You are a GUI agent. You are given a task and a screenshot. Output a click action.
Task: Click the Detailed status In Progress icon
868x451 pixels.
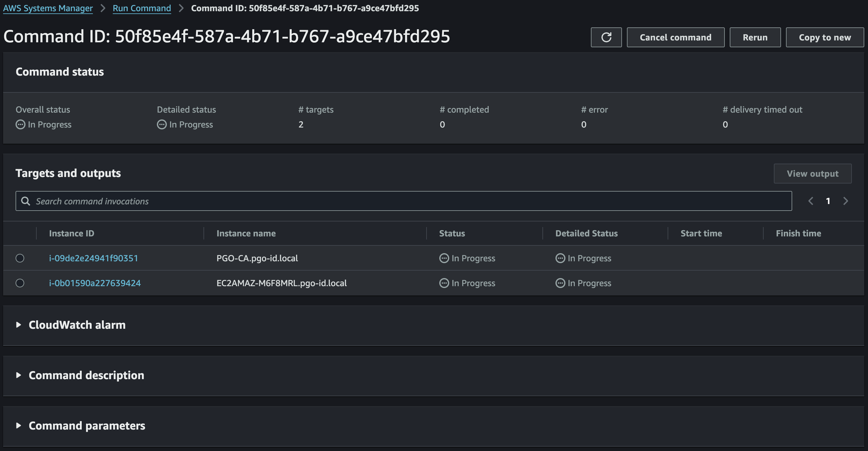tap(162, 124)
